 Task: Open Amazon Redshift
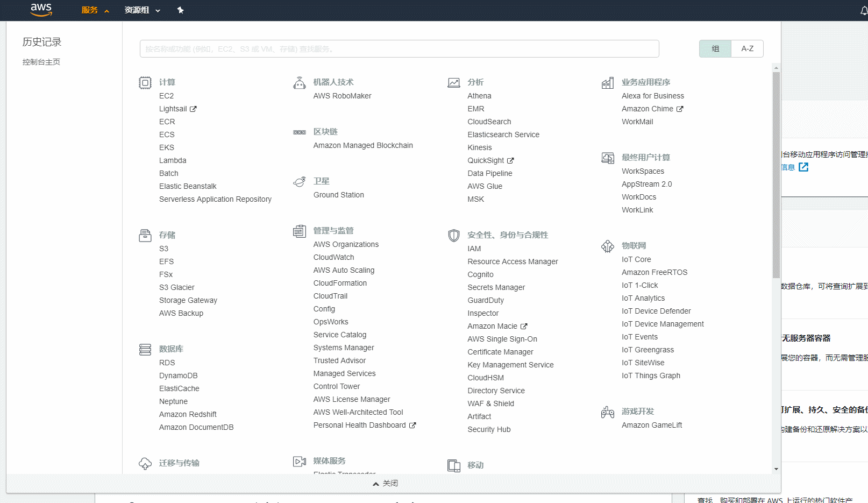(x=188, y=414)
